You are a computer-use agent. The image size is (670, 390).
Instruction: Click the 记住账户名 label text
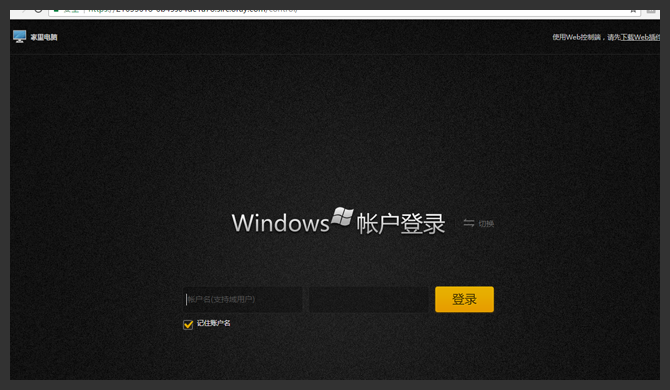click(214, 323)
